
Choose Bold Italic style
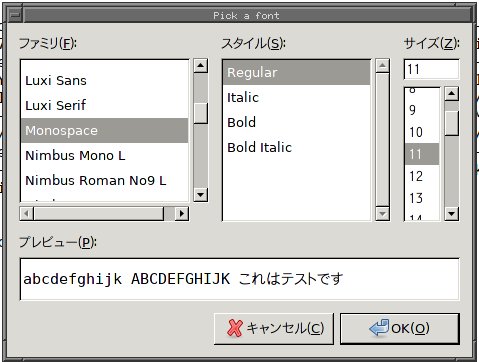(296, 147)
